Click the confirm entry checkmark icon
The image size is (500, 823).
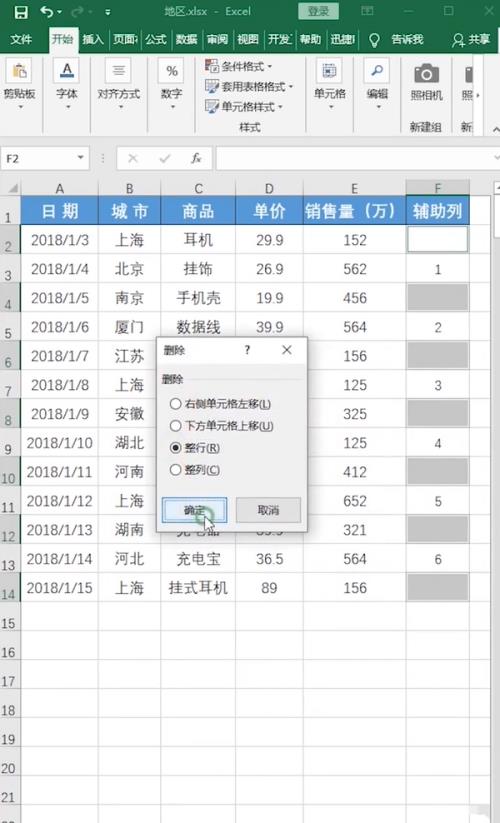[165, 159]
